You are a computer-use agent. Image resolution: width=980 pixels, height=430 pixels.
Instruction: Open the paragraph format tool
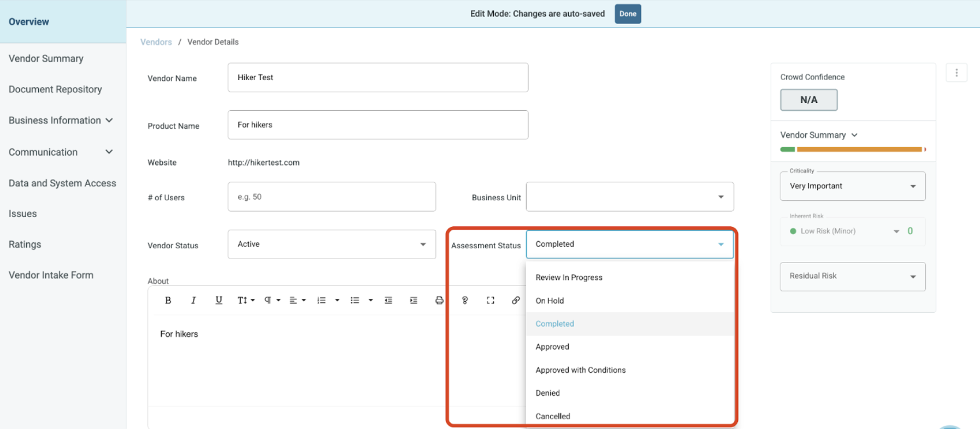click(272, 300)
